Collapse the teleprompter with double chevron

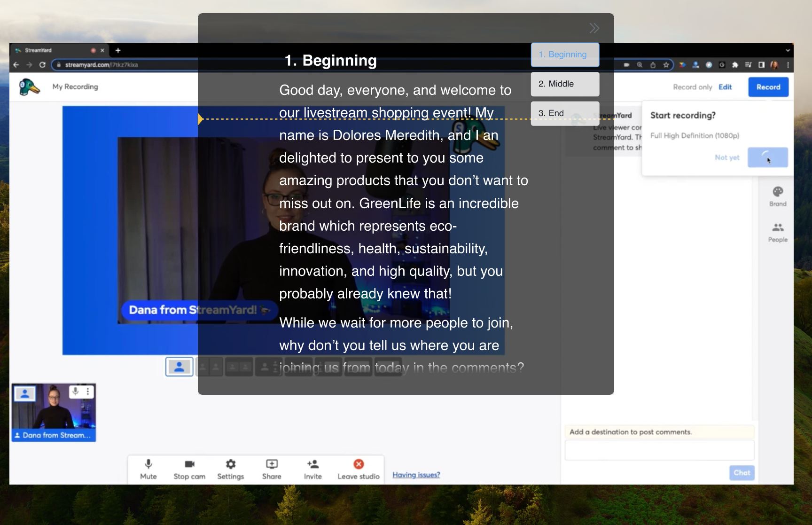[594, 28]
